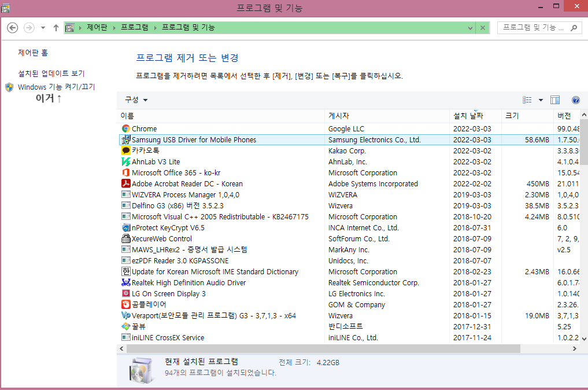
Task: Click the Adobe Acrobat Reader DC icon
Action: [126, 183]
